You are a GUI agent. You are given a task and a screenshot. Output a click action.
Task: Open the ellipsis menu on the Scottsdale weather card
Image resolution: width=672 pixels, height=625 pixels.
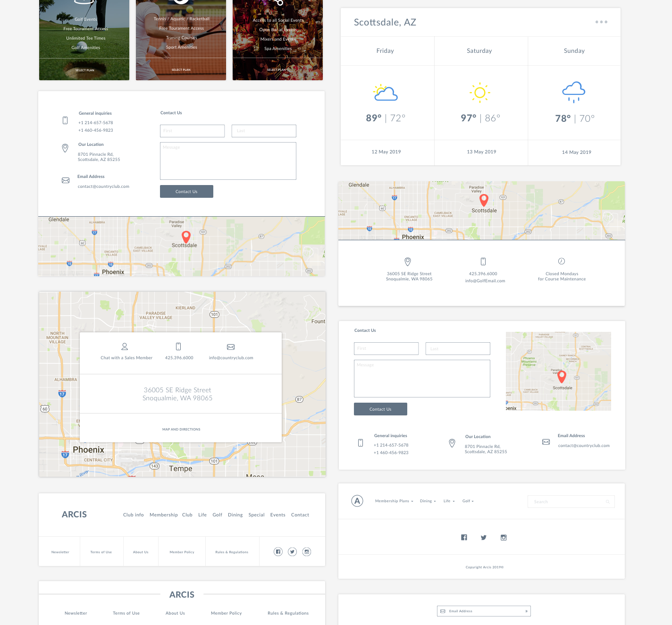(x=601, y=22)
